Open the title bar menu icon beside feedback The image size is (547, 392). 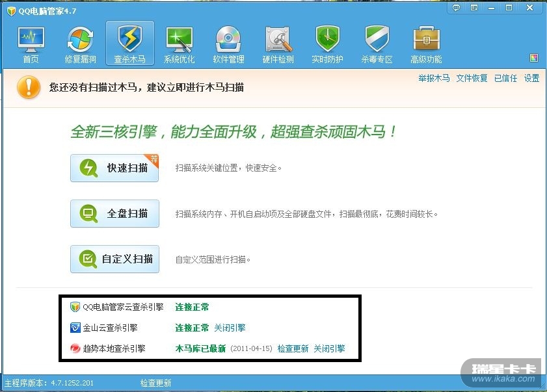(x=474, y=8)
